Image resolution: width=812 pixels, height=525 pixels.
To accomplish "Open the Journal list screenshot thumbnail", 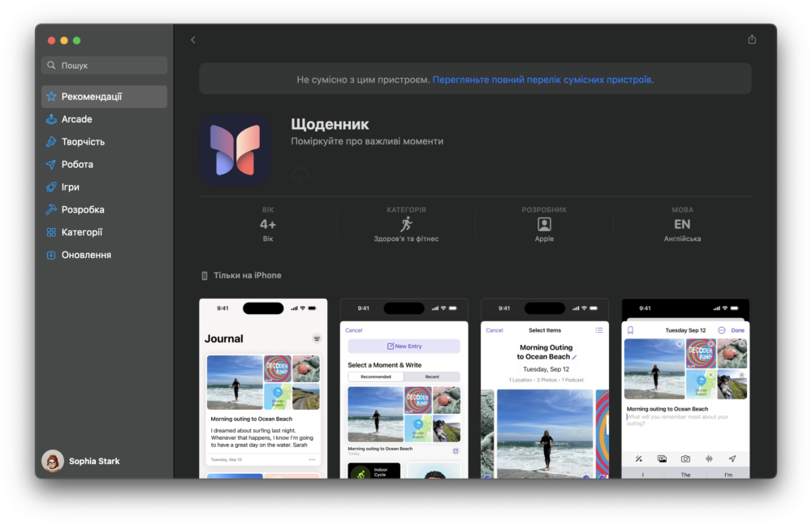I will (263, 389).
